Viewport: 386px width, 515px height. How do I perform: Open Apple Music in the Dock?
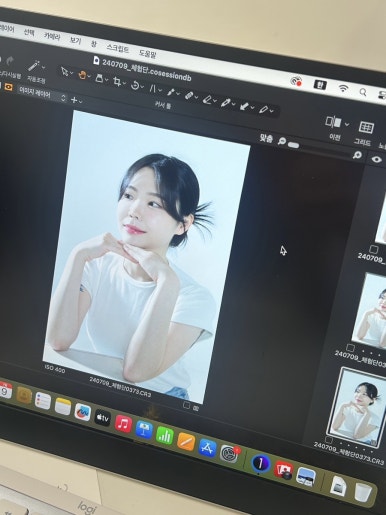123,424
